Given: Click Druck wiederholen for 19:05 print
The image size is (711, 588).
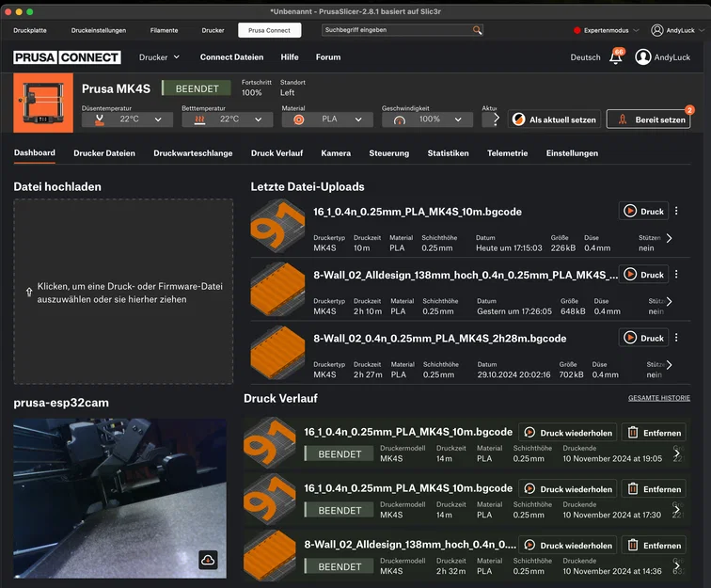Looking at the screenshot, I should (568, 433).
